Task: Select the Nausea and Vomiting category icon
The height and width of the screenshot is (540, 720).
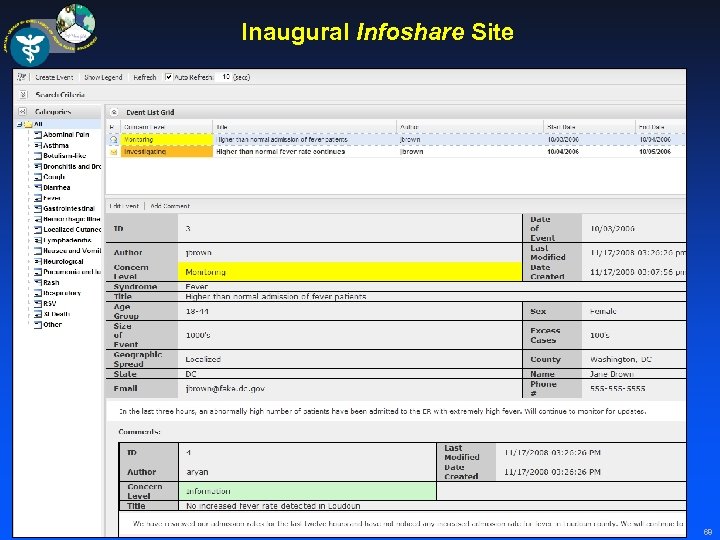Action: 38,251
